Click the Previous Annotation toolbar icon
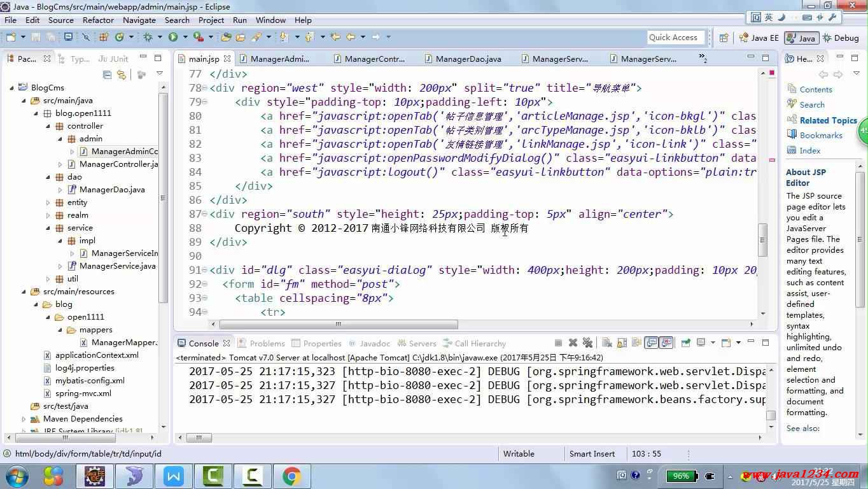This screenshot has height=489, width=868. pyautogui.click(x=309, y=37)
